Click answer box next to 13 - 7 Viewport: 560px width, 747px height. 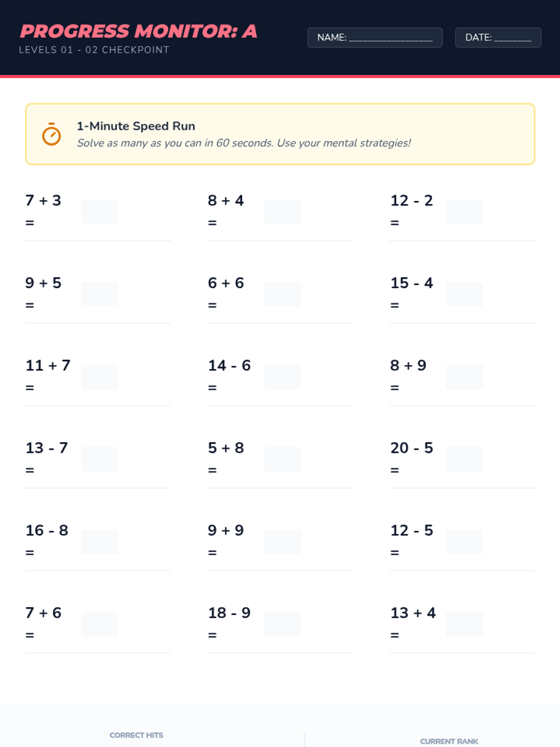(x=100, y=459)
